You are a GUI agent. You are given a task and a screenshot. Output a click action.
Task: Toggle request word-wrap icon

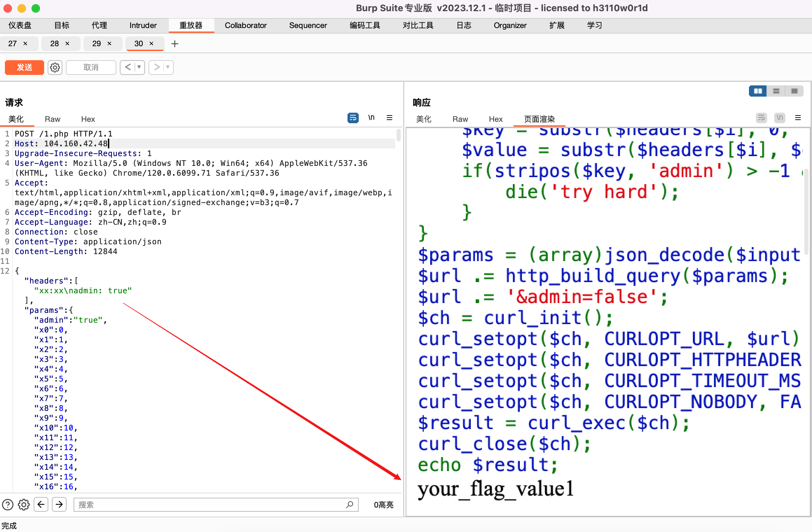(x=353, y=118)
